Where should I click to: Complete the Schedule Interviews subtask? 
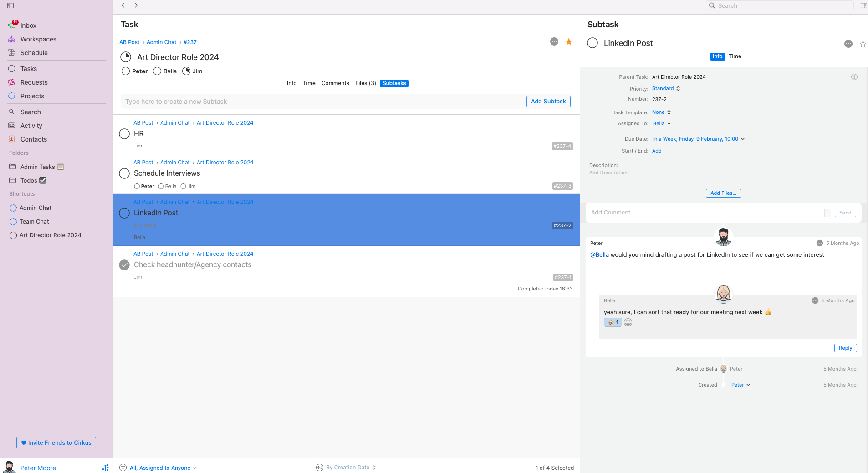[124, 173]
